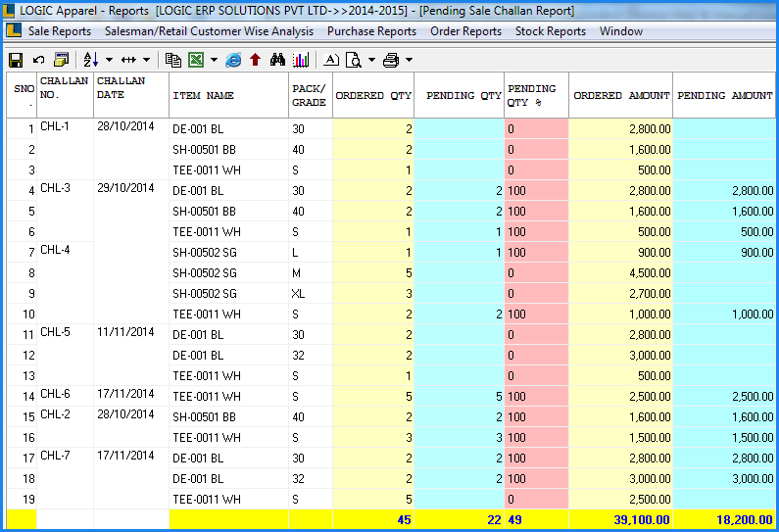Click pack grade L cell

coord(311,253)
